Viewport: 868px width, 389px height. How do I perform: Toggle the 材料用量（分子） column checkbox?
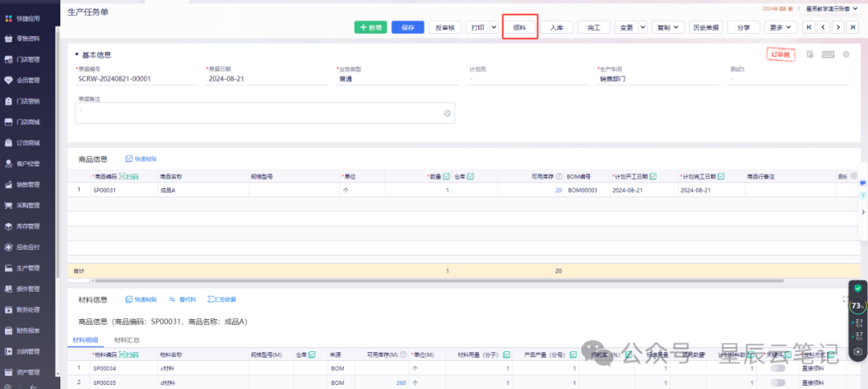pos(506,354)
